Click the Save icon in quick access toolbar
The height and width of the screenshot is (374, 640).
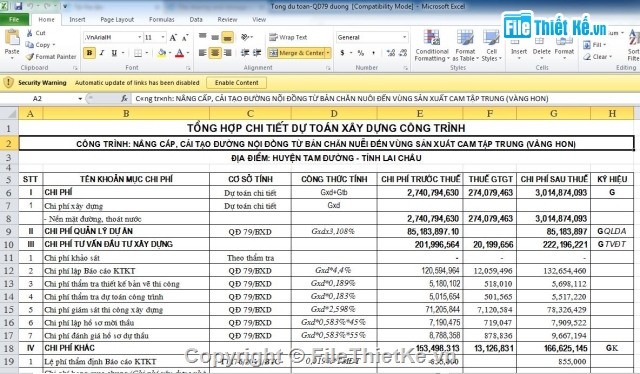[18, 6]
